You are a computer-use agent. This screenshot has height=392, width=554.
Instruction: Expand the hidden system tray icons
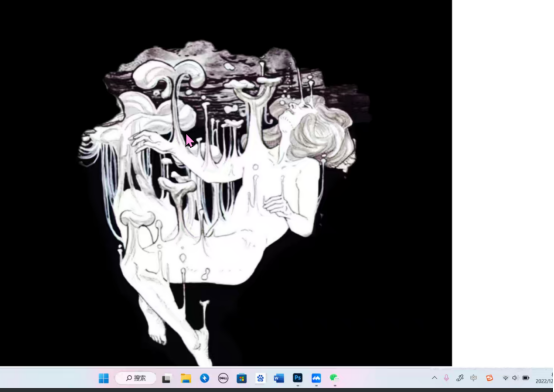point(434,378)
